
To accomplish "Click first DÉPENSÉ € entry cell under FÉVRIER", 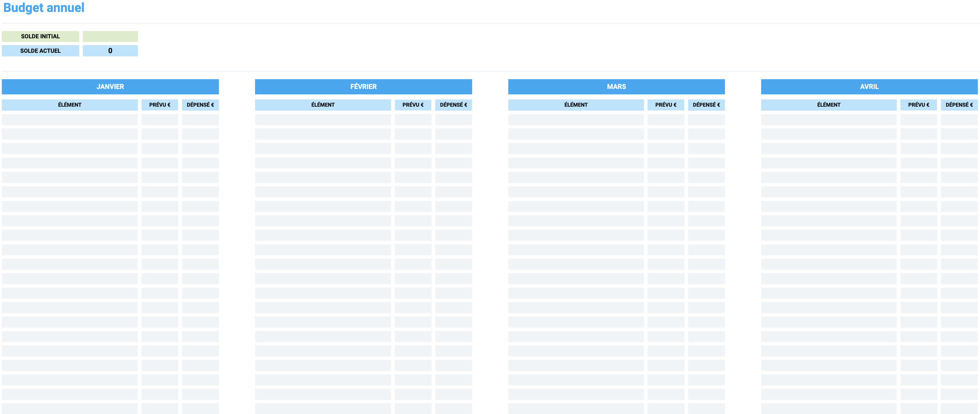I will click(x=454, y=120).
